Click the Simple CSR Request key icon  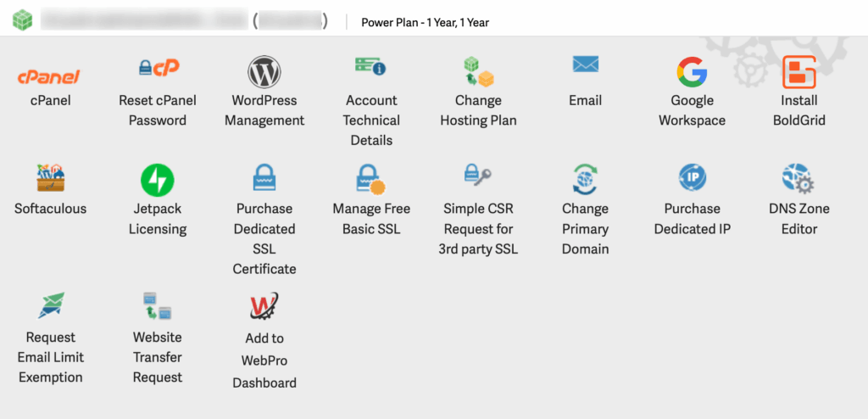pyautogui.click(x=478, y=174)
